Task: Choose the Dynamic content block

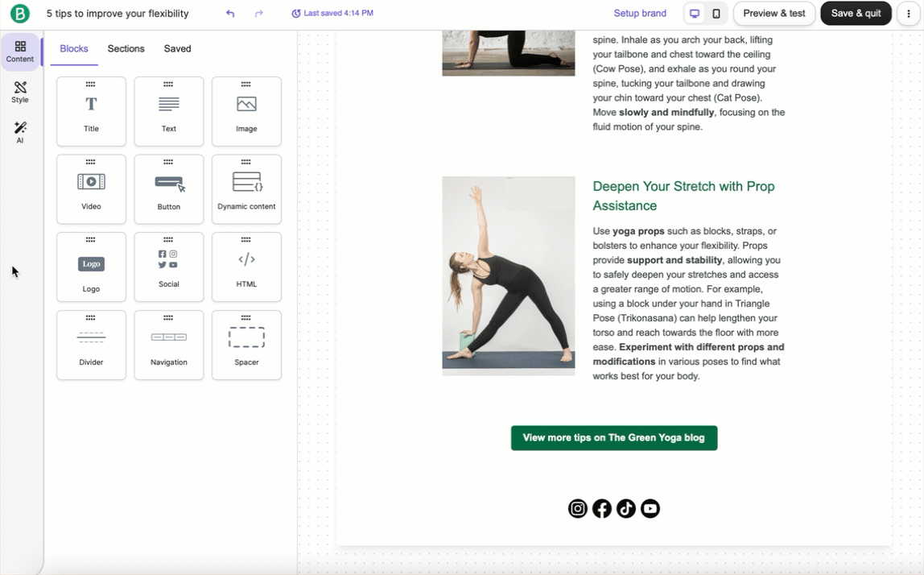Action: tap(246, 189)
